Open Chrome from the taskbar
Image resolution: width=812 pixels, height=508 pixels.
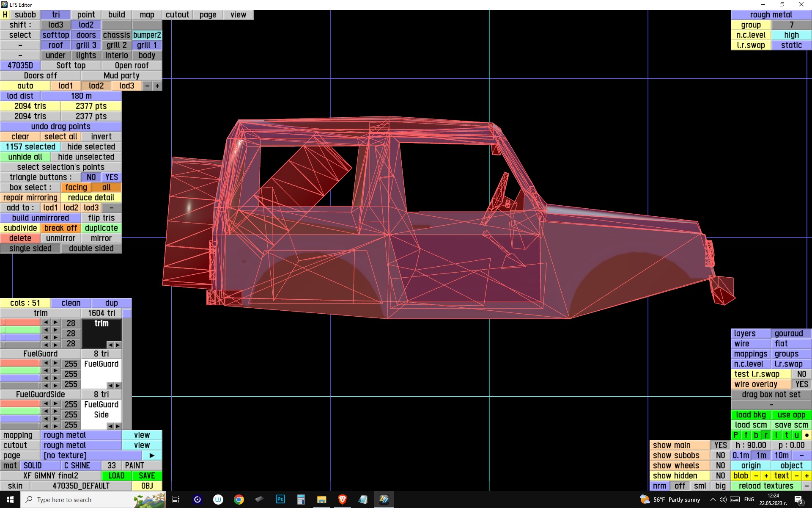(239, 500)
